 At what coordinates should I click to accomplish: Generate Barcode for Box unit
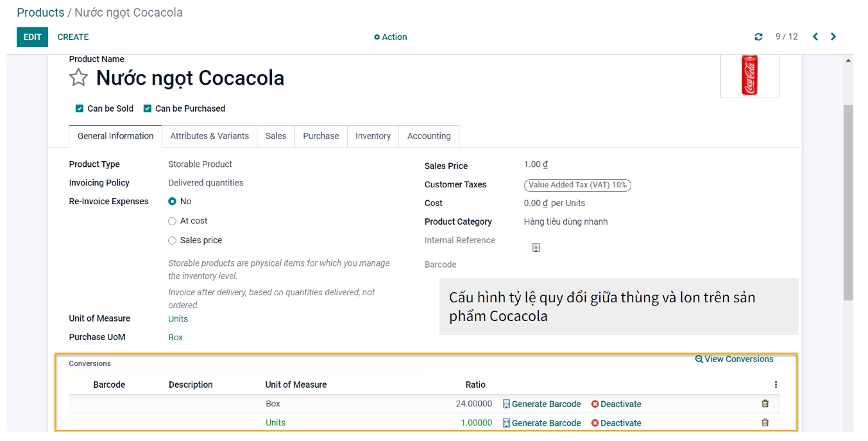tap(541, 404)
